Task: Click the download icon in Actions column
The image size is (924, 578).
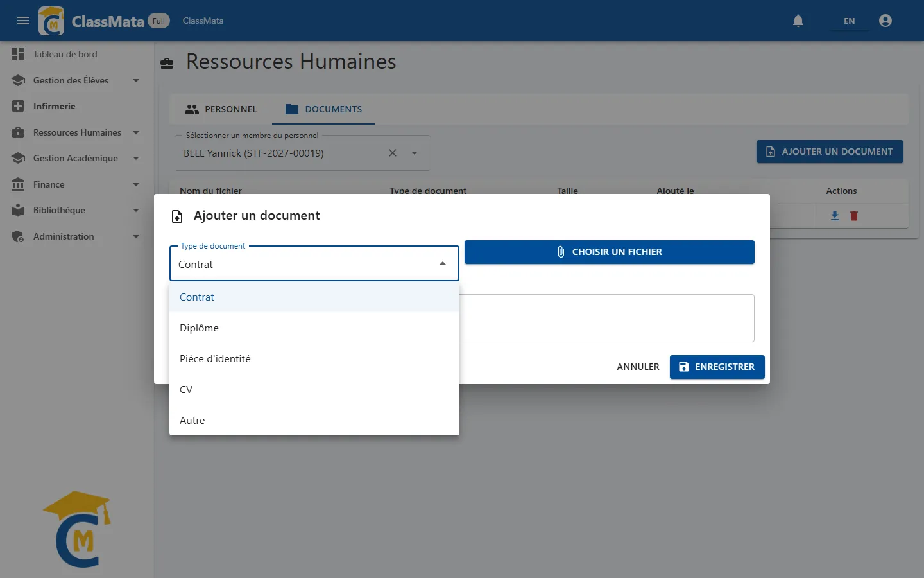Action: click(x=835, y=216)
